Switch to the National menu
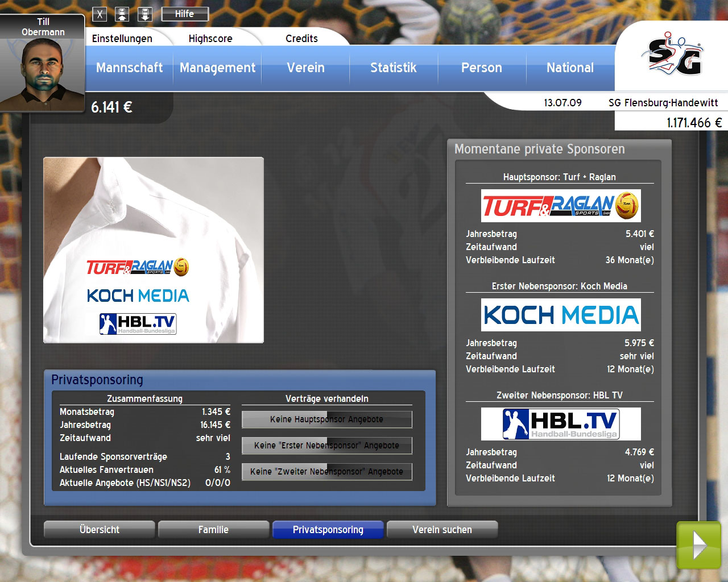The width and height of the screenshot is (728, 582). tap(570, 68)
